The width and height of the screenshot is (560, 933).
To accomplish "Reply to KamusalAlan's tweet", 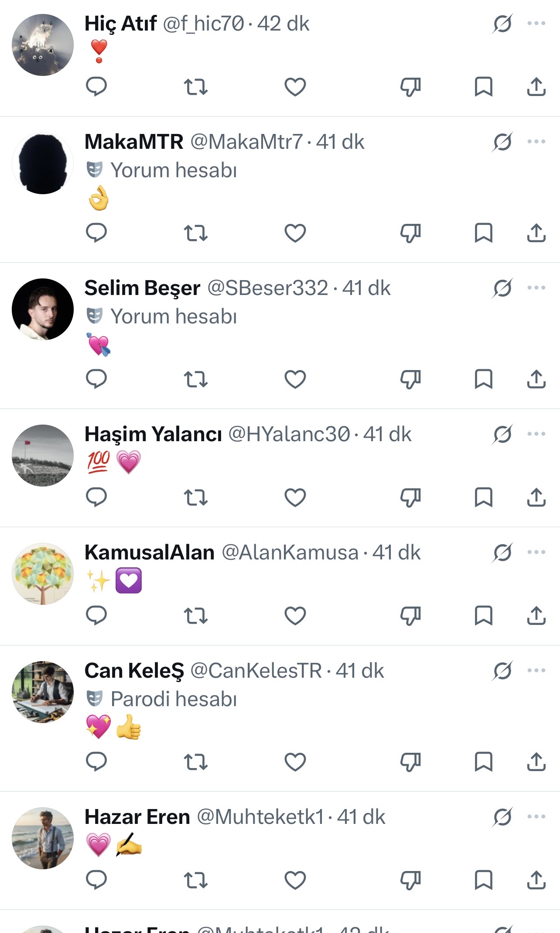I will click(96, 615).
